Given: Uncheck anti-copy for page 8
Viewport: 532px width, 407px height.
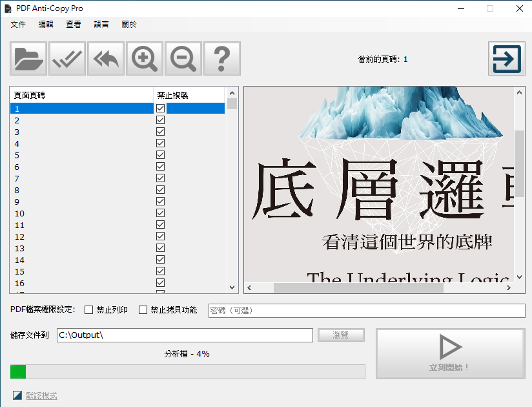Looking at the screenshot, I should (x=161, y=190).
